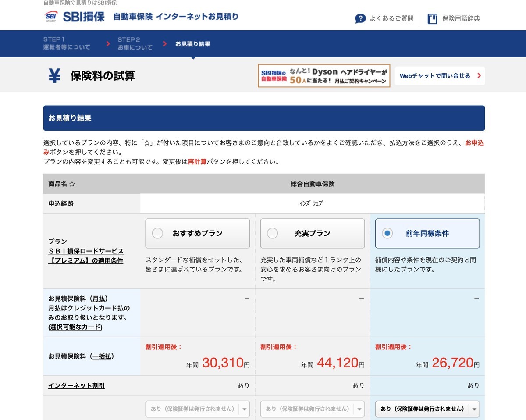This screenshot has height=420, width=526.
Task: Open the インターネット割引 link
Action: (76, 385)
